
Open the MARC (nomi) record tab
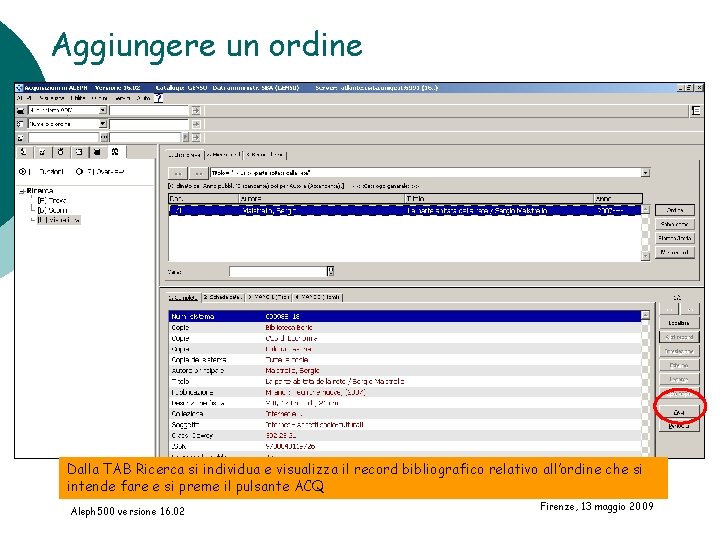[x=318, y=297]
